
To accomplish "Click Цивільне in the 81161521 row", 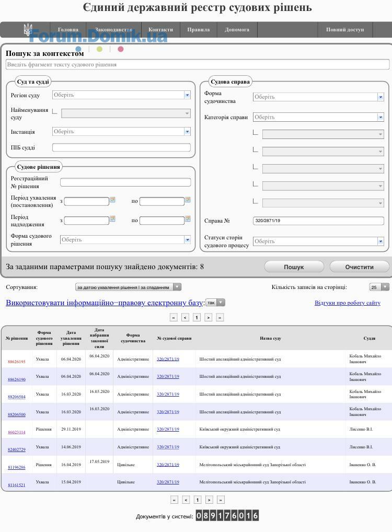I will (126, 482).
